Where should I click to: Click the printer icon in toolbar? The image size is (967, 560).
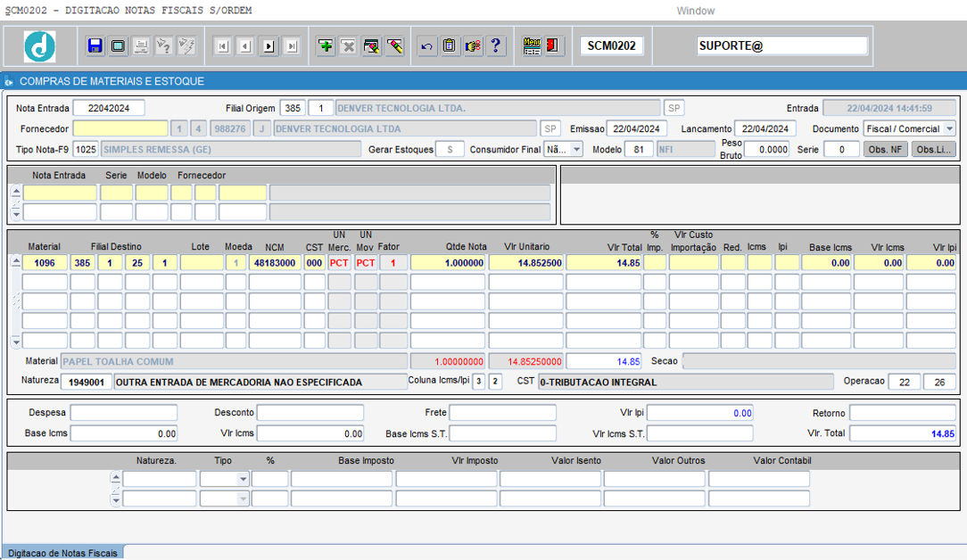141,46
